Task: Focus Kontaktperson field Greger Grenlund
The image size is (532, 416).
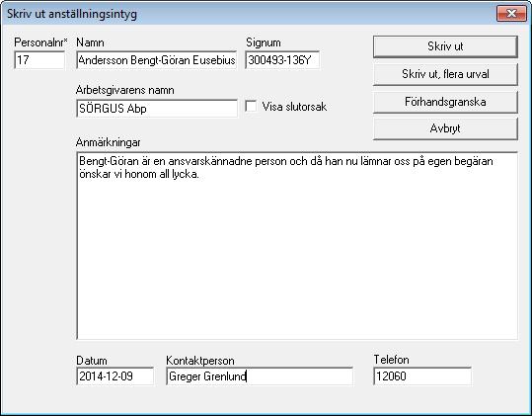Action: (x=260, y=375)
